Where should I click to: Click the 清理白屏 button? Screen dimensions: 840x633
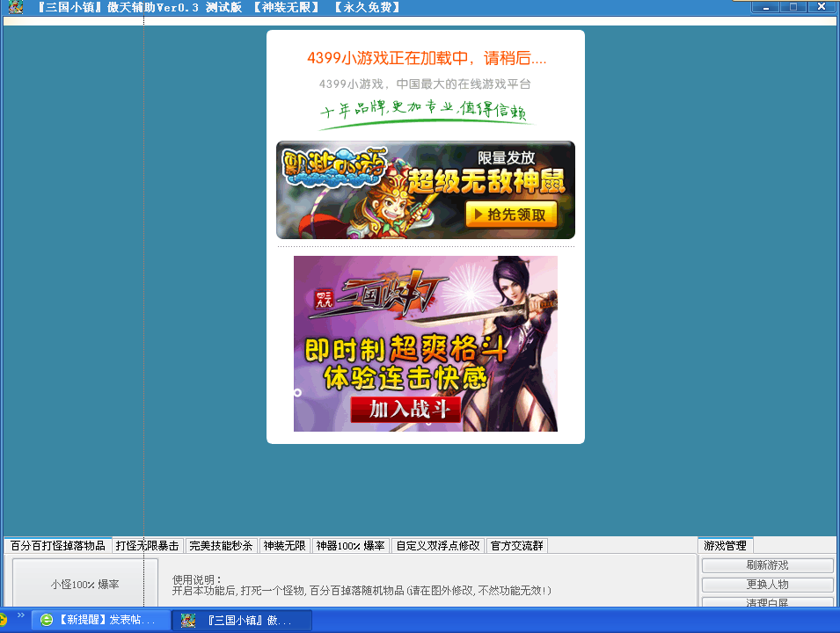(768, 602)
